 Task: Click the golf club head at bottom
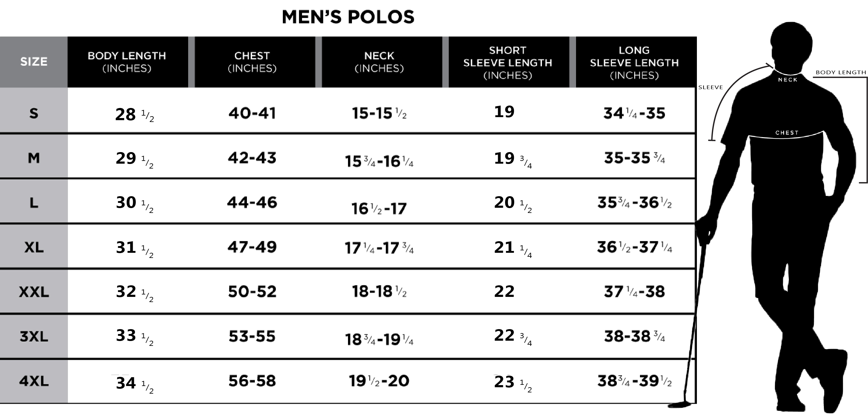(681, 404)
